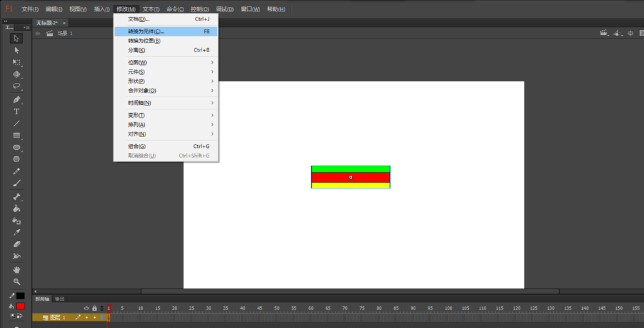This screenshot has width=644, height=328.
Task: Select the Eyedropper tool
Action: click(17, 232)
